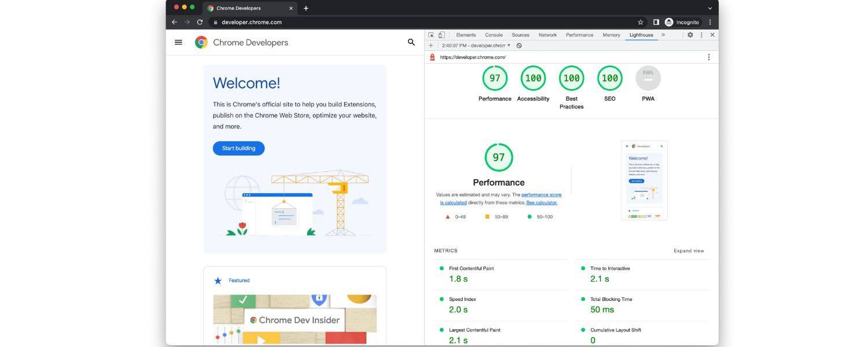The image size is (868, 347).
Task: Click the clear all reports icon
Action: click(519, 45)
